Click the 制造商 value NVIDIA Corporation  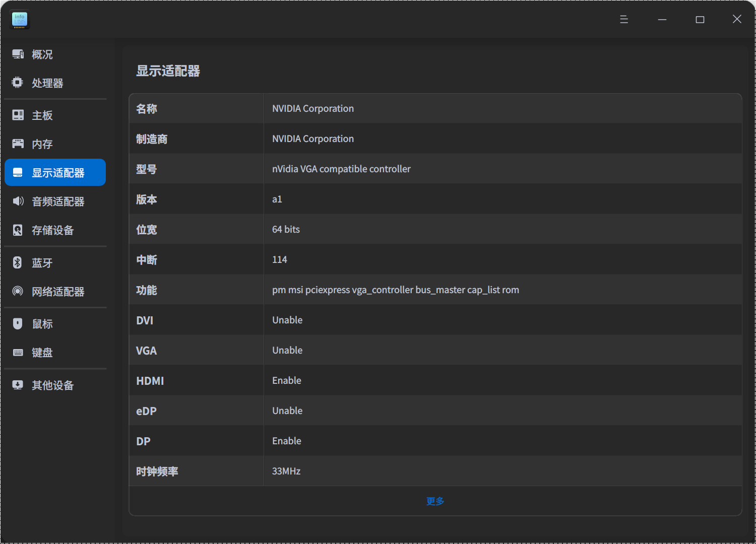click(x=313, y=139)
